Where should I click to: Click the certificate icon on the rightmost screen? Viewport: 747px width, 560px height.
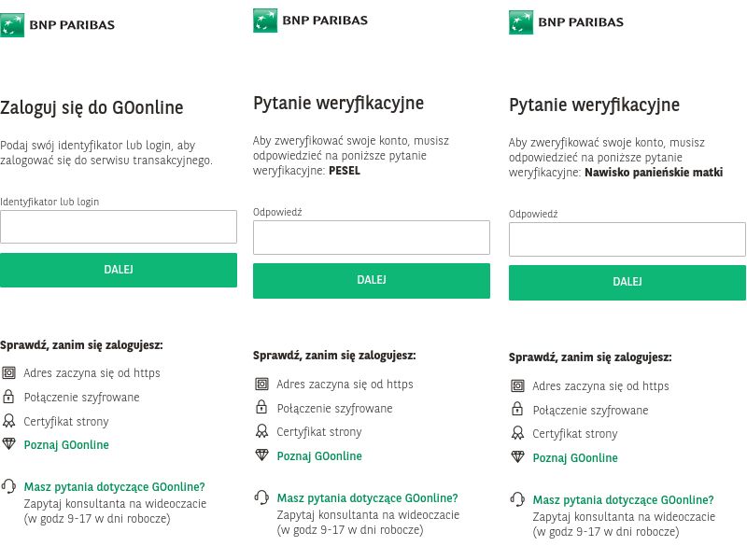(515, 433)
